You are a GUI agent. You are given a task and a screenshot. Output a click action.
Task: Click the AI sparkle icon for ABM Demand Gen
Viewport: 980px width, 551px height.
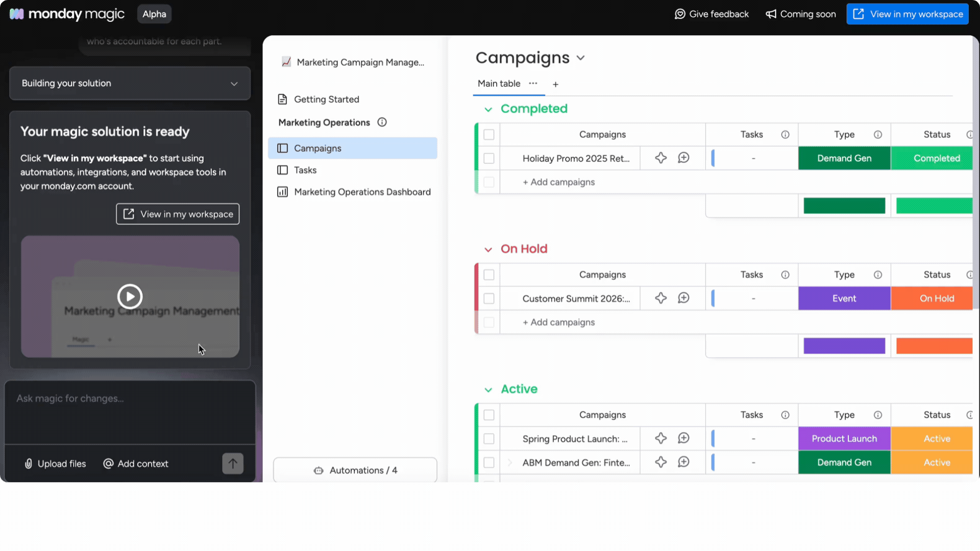click(x=661, y=462)
